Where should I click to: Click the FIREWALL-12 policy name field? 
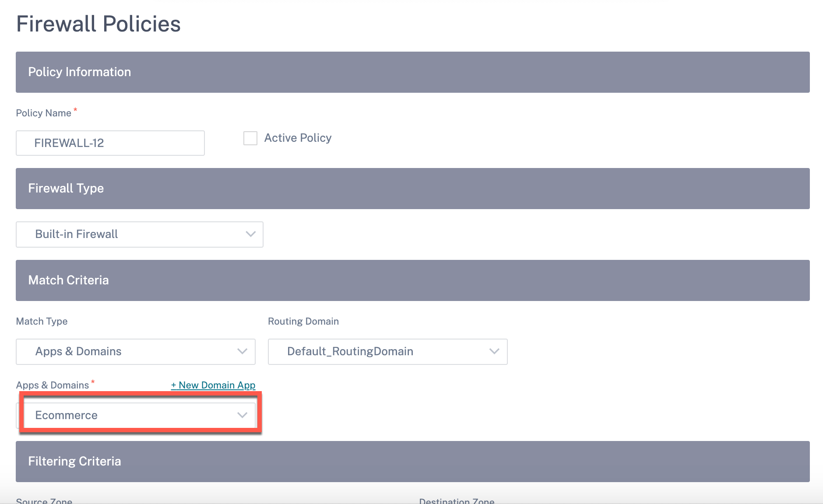tap(110, 143)
